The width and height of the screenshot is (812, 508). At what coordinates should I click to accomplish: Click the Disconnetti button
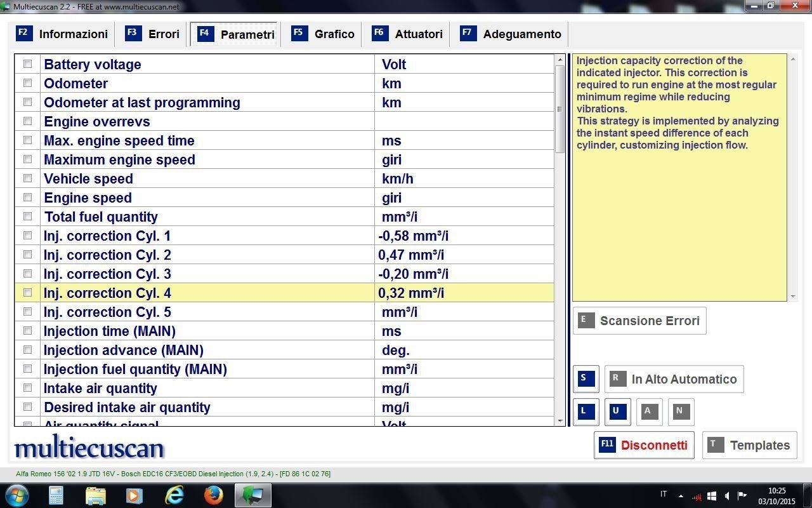pyautogui.click(x=644, y=445)
